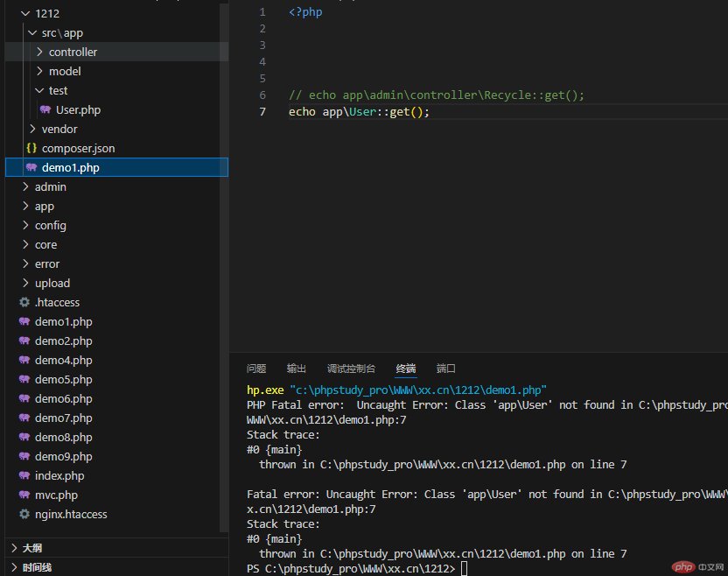Click the PHP icon of demo7.php
Image resolution: width=728 pixels, height=576 pixels.
(x=24, y=418)
